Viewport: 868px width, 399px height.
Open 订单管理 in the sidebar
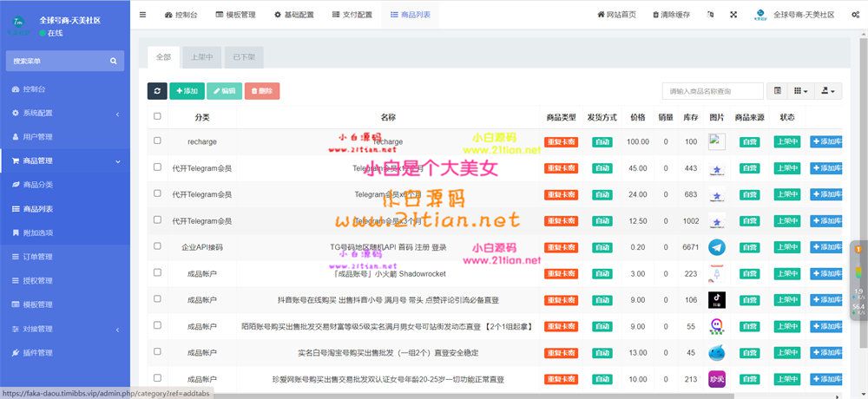(65, 257)
